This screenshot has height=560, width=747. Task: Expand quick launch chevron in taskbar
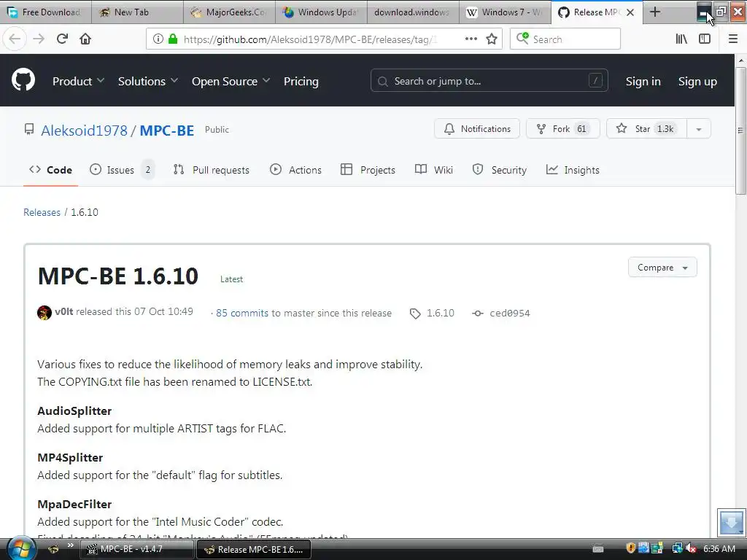tap(71, 545)
